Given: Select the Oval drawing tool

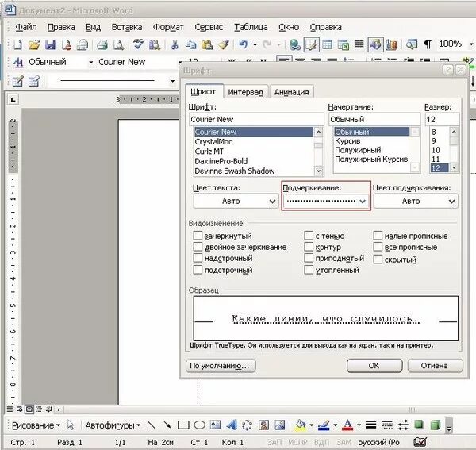Looking at the screenshot, I should (199, 425).
